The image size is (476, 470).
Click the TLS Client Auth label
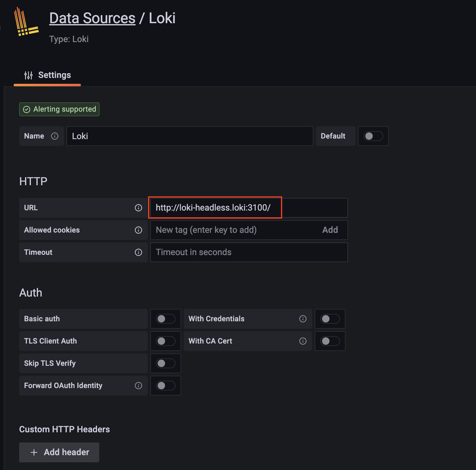pos(51,341)
